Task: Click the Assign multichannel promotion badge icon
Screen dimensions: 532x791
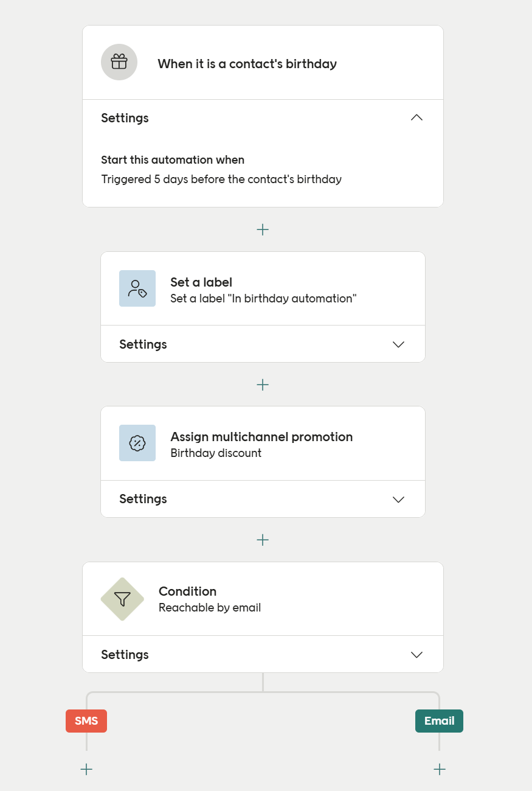Action: click(137, 442)
